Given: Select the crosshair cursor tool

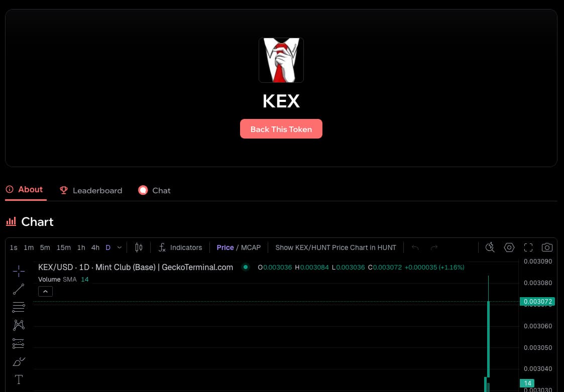Looking at the screenshot, I should 19,272.
